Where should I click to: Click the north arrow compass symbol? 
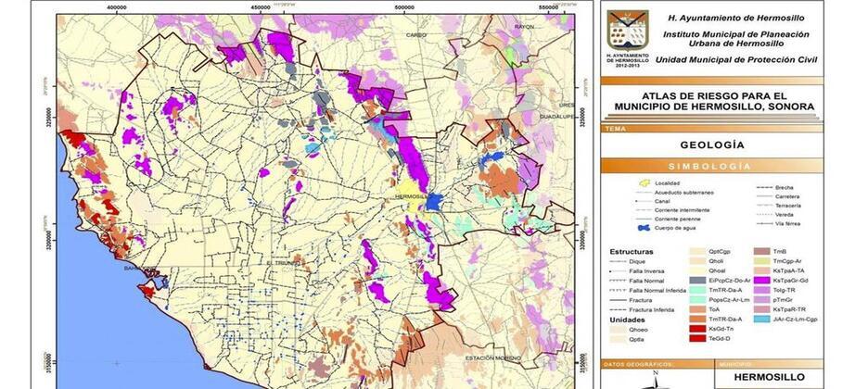click(x=657, y=380)
